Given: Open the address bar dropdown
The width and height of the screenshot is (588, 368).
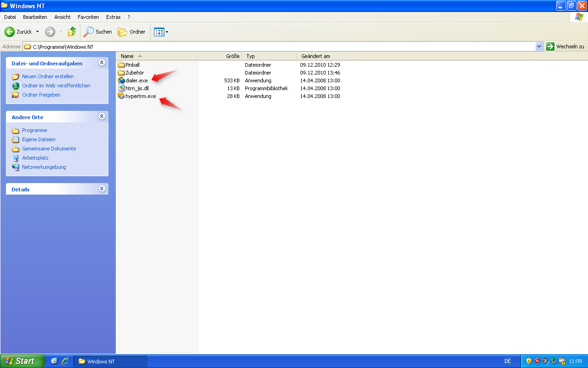Looking at the screenshot, I should pos(539,46).
